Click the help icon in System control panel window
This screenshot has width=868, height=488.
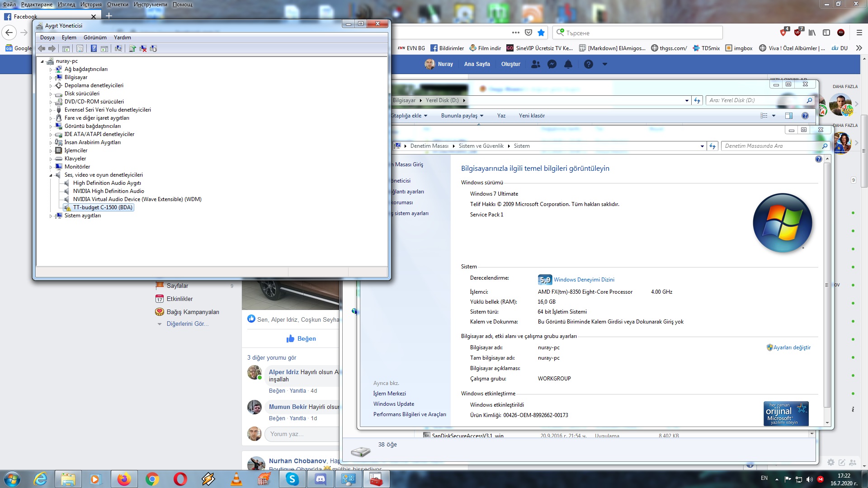pos(818,159)
